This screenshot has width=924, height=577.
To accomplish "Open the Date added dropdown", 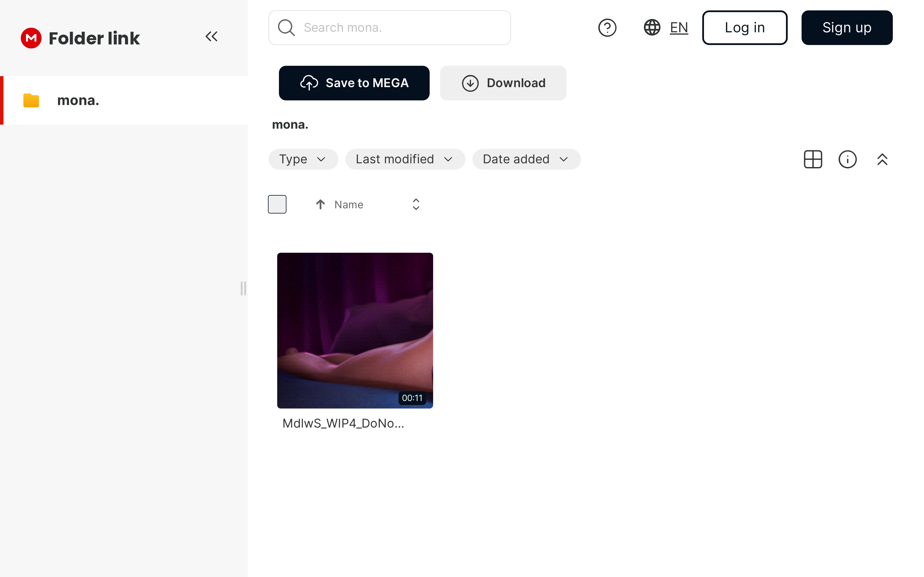I will [526, 159].
